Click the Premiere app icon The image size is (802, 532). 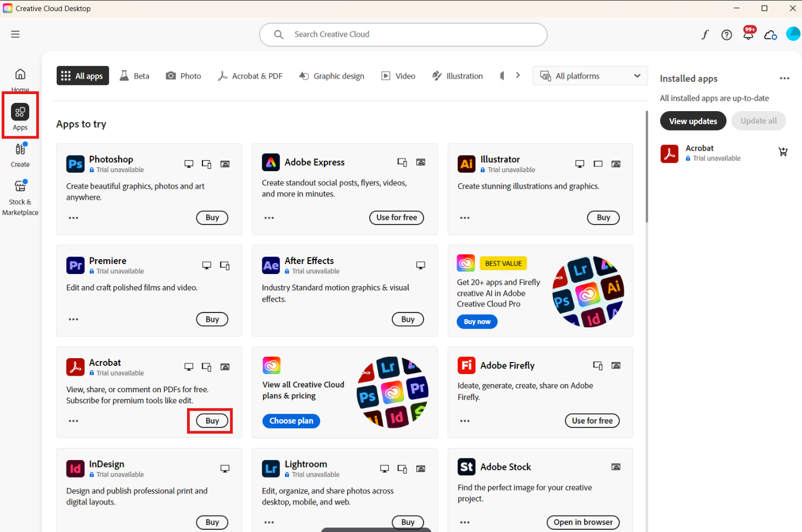[x=75, y=265]
